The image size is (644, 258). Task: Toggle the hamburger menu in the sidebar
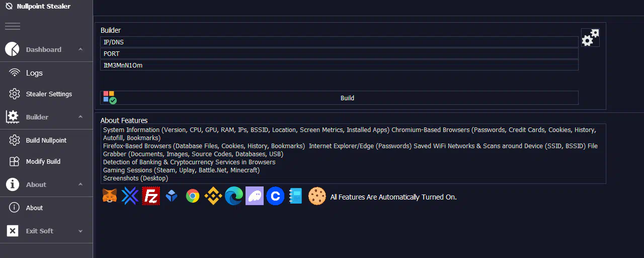tap(13, 26)
